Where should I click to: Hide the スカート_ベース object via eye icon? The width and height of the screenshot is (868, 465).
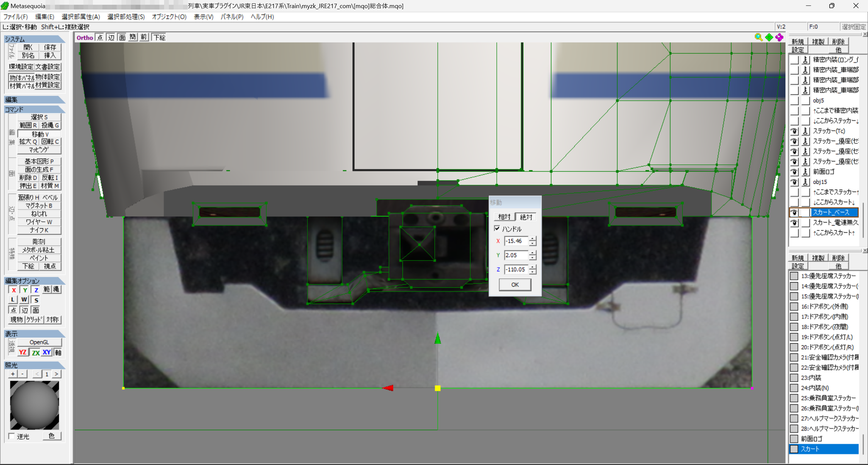pyautogui.click(x=794, y=212)
